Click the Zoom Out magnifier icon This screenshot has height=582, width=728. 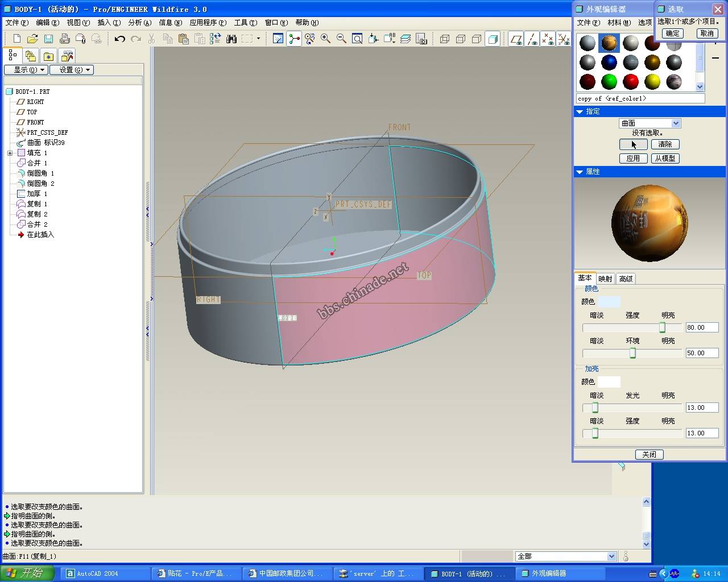pyautogui.click(x=341, y=39)
